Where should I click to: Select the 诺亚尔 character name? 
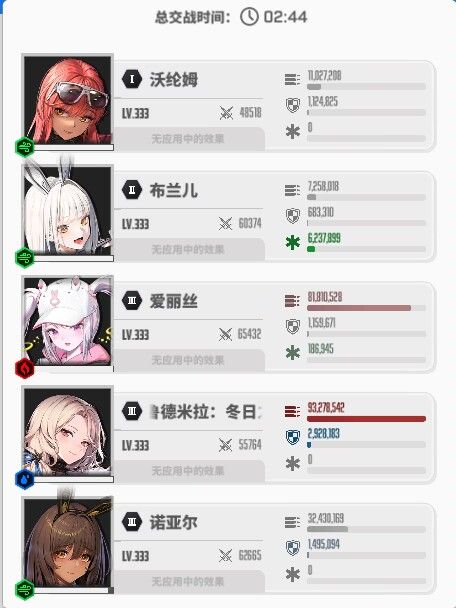coord(174,522)
